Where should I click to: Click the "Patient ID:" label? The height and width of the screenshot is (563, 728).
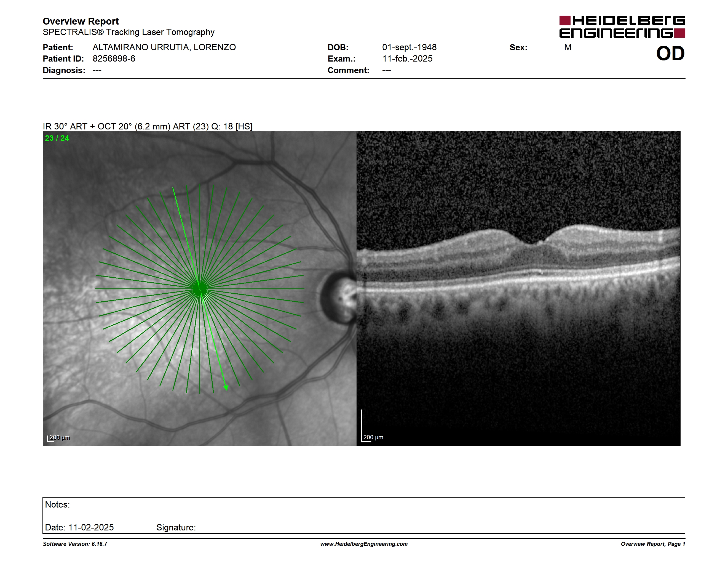pos(63,59)
